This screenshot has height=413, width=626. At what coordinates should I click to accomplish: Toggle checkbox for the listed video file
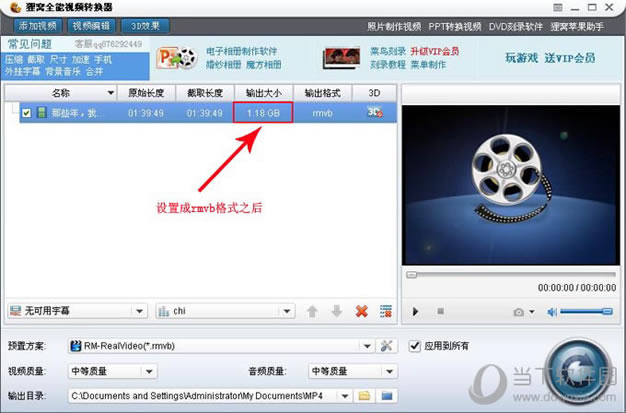(27, 113)
